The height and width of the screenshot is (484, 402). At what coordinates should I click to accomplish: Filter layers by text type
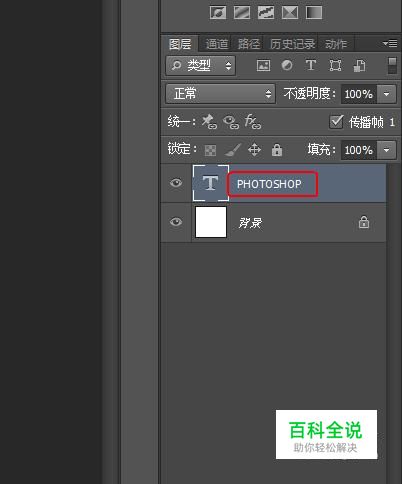click(x=311, y=65)
